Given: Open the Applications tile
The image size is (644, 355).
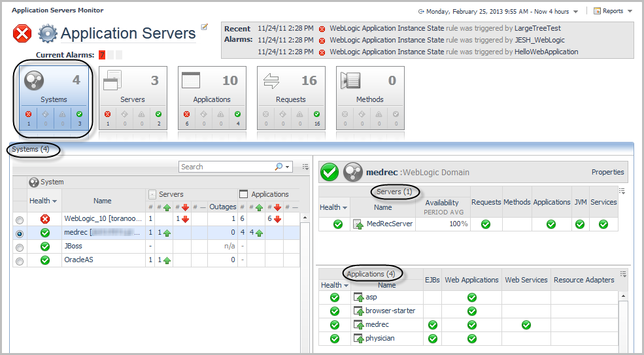Looking at the screenshot, I should 212,98.
